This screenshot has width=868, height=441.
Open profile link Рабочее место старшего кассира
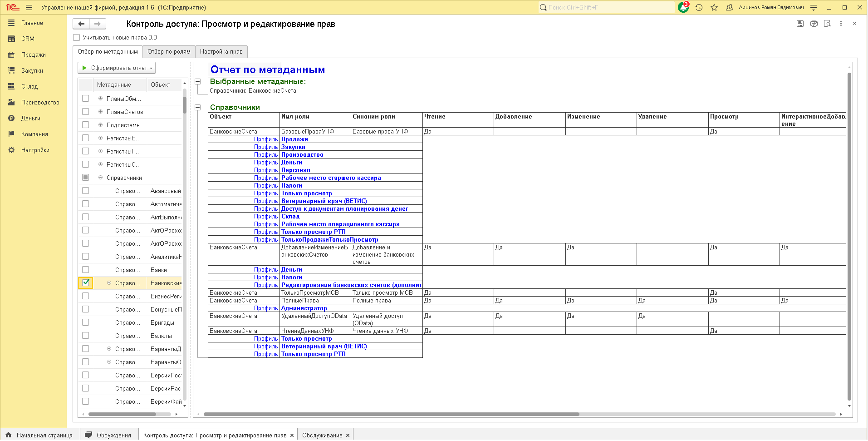(331, 178)
